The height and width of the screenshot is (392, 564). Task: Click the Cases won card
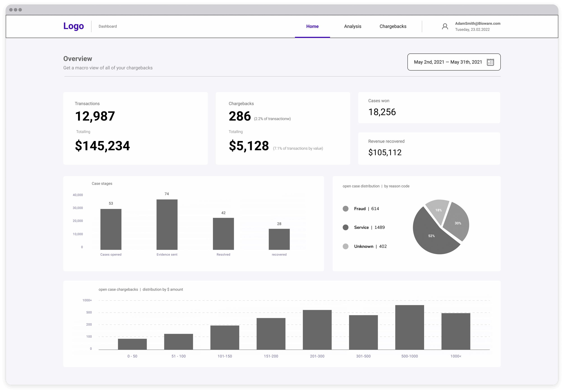click(429, 108)
